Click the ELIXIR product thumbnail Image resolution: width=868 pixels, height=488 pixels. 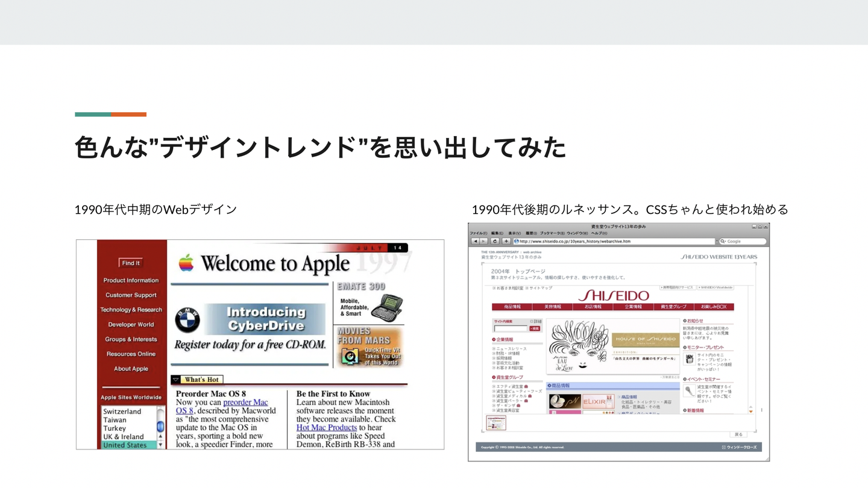click(x=599, y=402)
